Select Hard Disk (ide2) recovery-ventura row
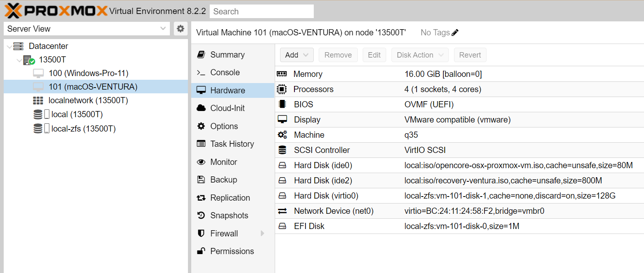 coord(459,180)
